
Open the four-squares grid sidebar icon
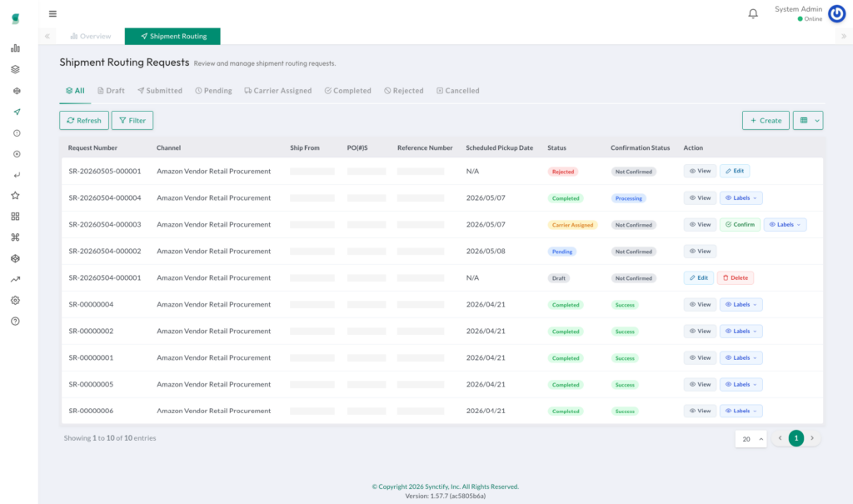pos(15,217)
